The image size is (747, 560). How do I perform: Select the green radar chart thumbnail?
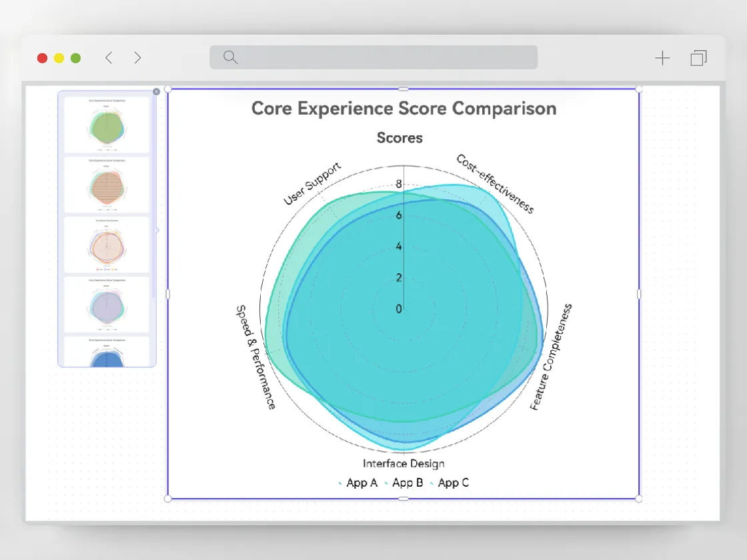tap(106, 125)
